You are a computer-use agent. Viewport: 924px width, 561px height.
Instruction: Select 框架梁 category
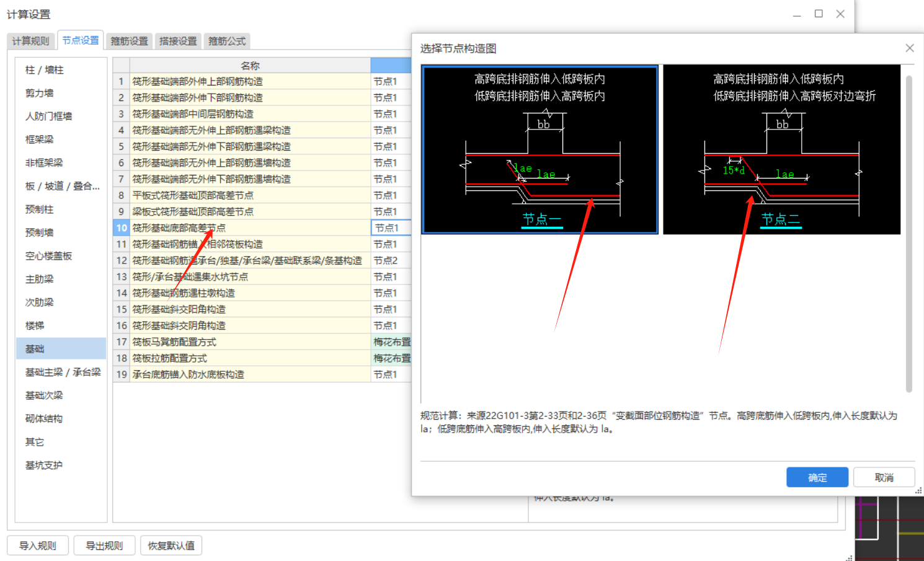click(x=61, y=139)
